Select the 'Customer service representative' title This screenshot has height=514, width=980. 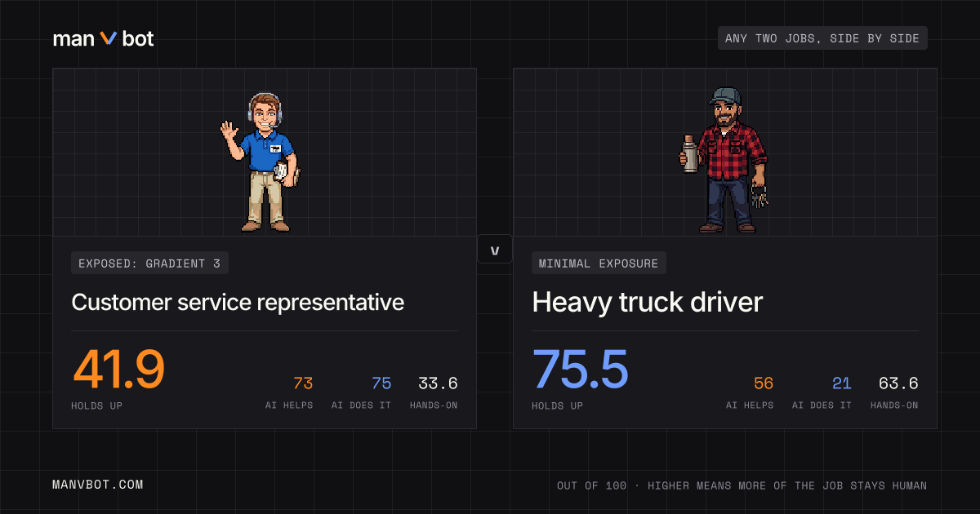point(238,302)
